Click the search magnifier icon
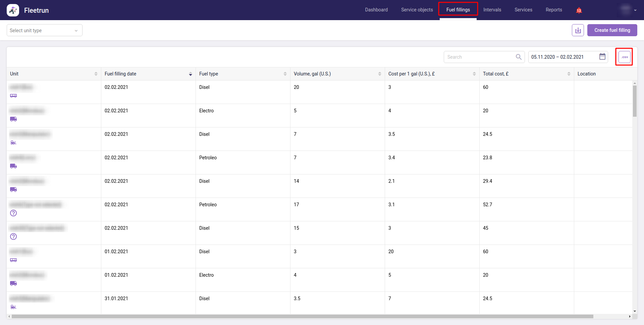The height and width of the screenshot is (325, 644). point(519,57)
